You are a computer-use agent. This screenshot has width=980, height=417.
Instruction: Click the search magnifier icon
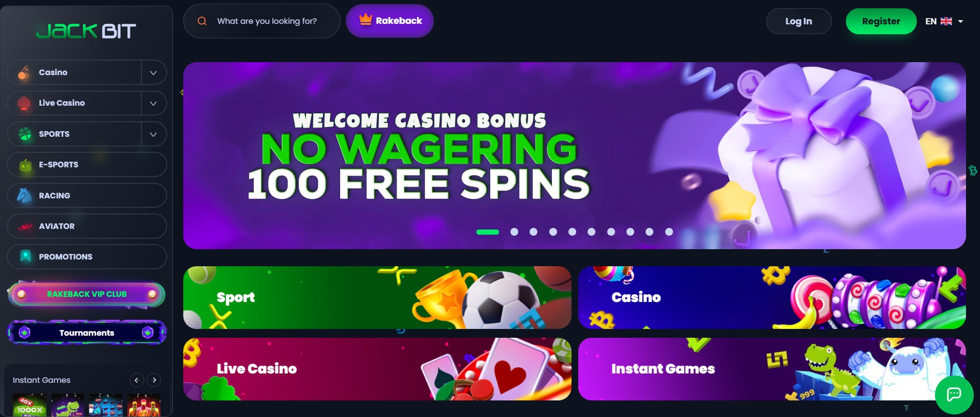pos(202,21)
